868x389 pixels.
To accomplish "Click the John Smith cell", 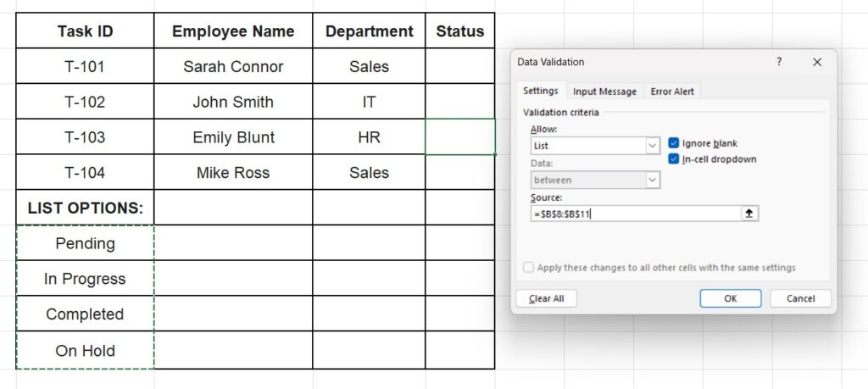I will (233, 102).
